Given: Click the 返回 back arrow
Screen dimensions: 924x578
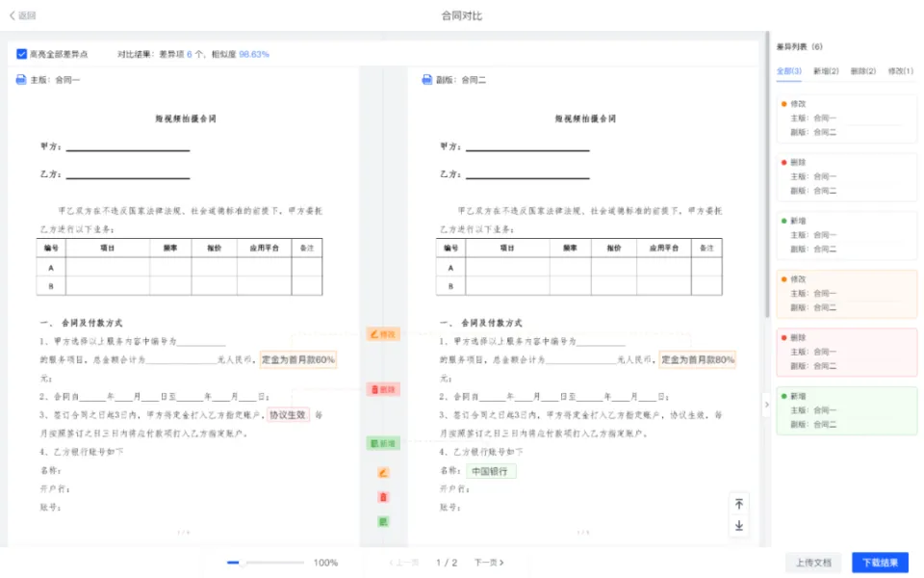Looking at the screenshot, I should (x=13, y=15).
